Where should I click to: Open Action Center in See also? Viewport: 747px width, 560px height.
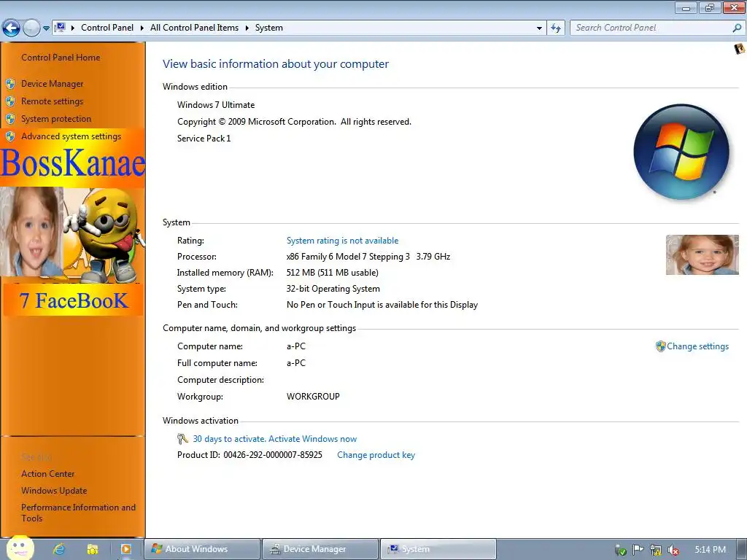click(48, 474)
